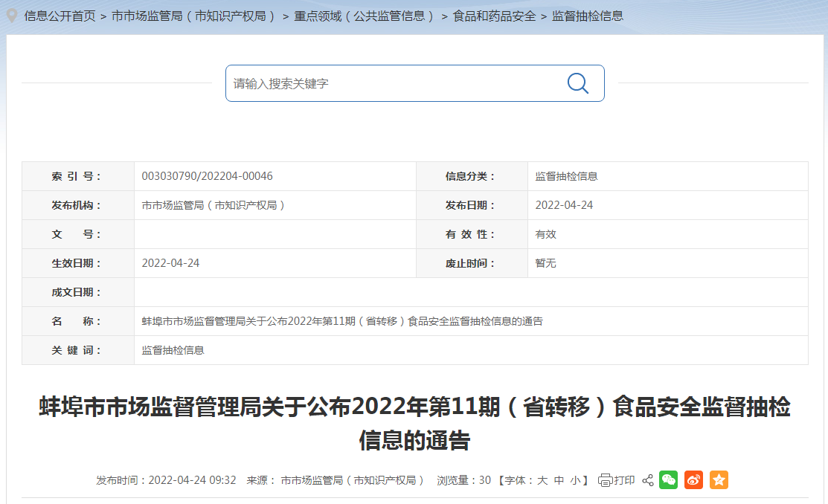828x504 pixels.
Task: Click the 打印 print text
Action: 624,480
